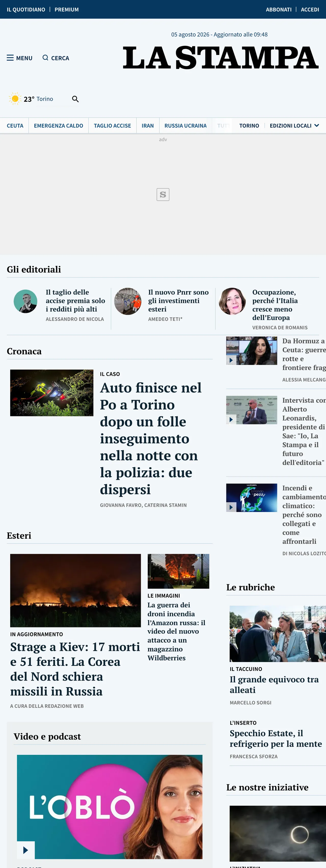Open headline Auto finisce nel Po a Torino

151,438
